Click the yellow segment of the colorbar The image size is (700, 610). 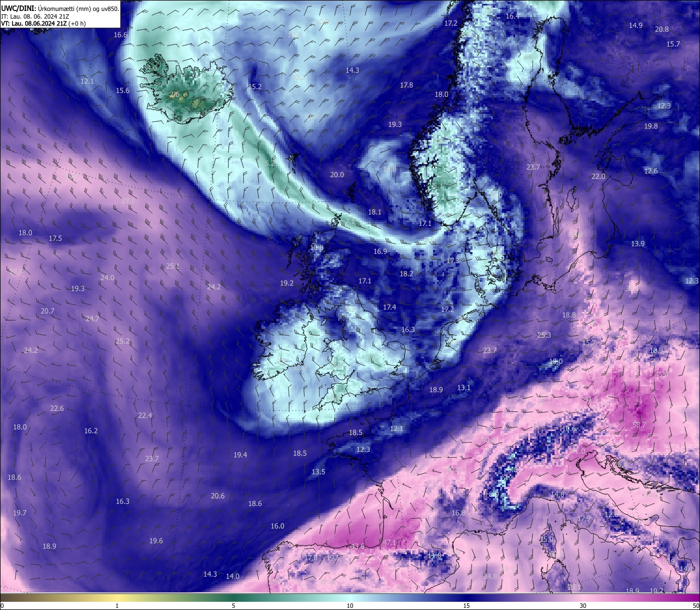(117, 597)
